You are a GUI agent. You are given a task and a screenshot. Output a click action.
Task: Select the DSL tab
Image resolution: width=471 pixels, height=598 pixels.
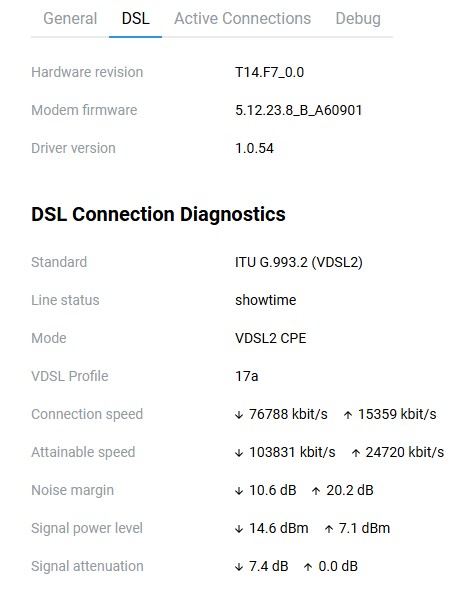coord(135,18)
